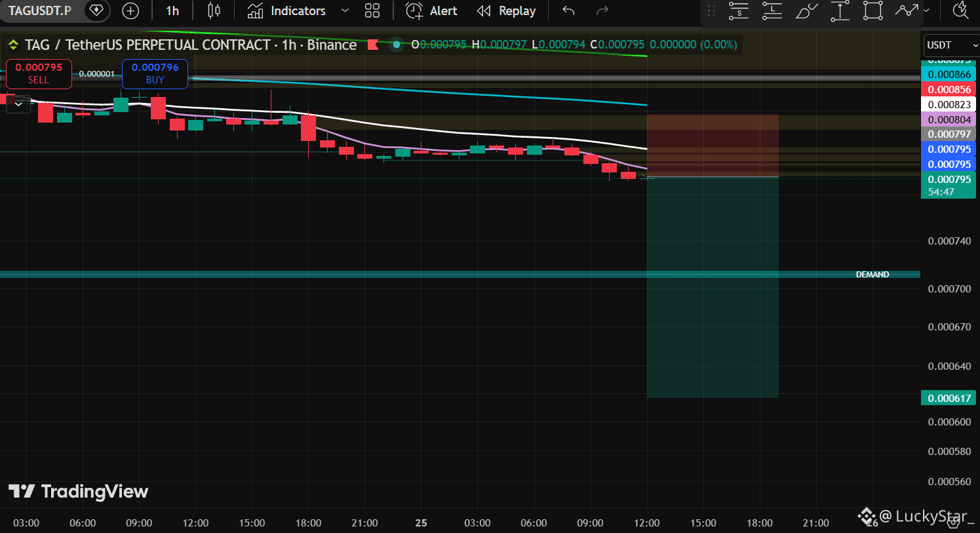Click the 18:00 label after 25 on time axis

[759, 523]
